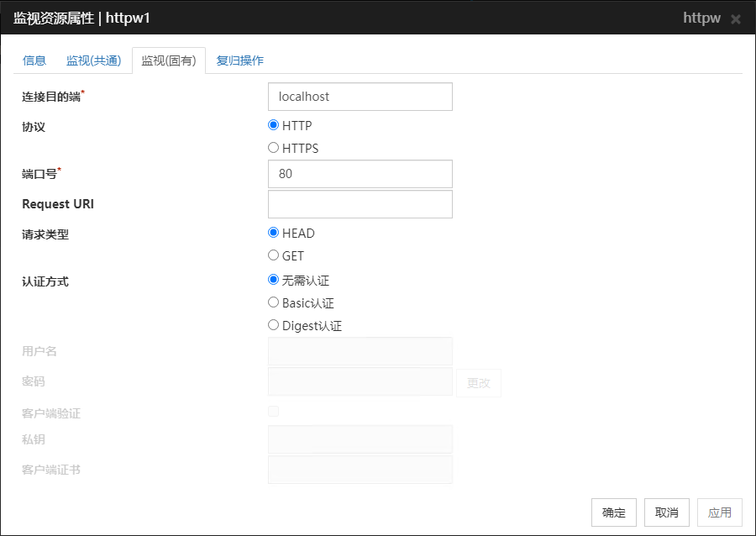
Task: Click the 应用 button
Action: click(x=720, y=512)
